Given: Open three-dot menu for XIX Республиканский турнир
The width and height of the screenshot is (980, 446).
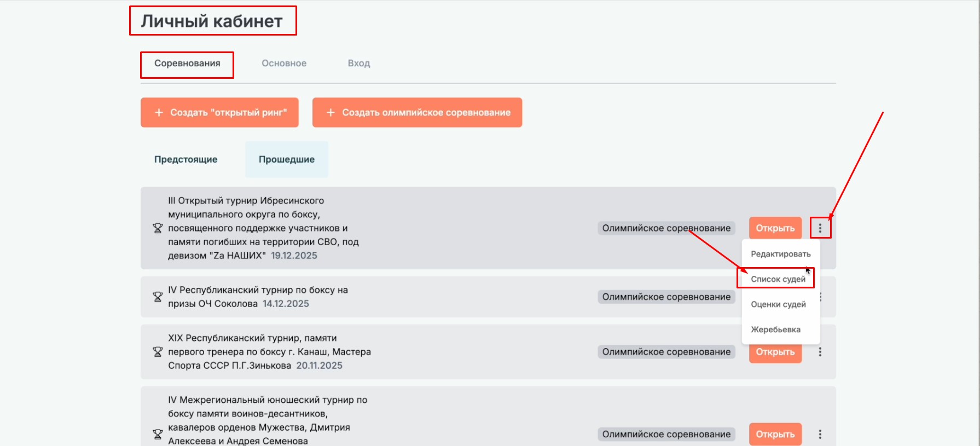Looking at the screenshot, I should pos(820,352).
